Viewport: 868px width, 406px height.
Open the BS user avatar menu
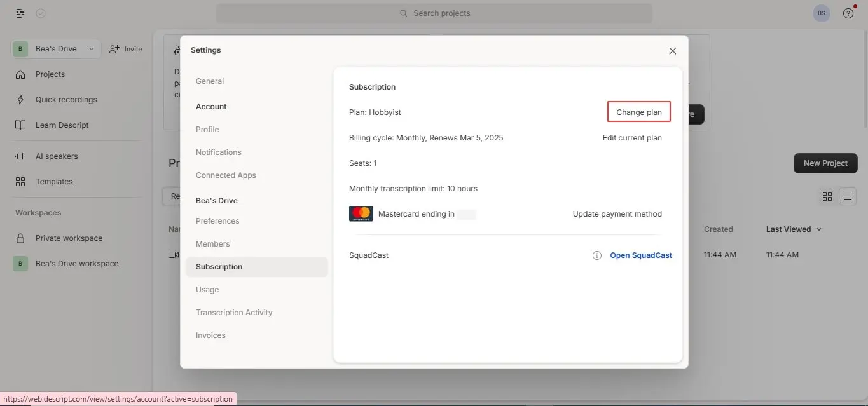click(x=822, y=13)
